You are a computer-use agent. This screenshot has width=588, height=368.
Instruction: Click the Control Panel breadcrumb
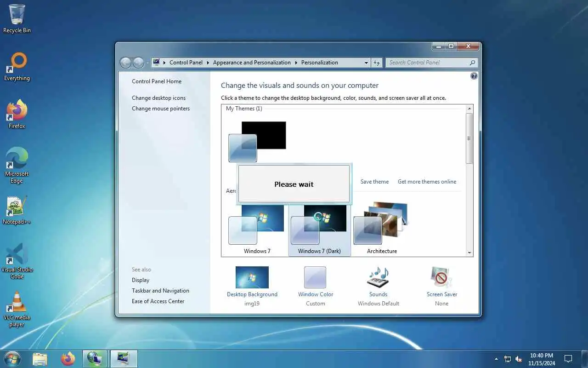[x=186, y=63]
